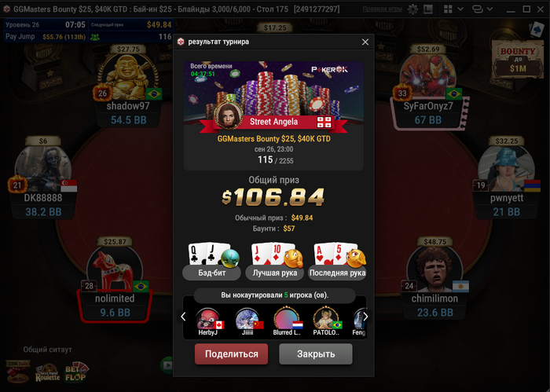The height and width of the screenshot is (392, 550).
Task: Select the Бэд-бит hand card
Action: (212, 262)
